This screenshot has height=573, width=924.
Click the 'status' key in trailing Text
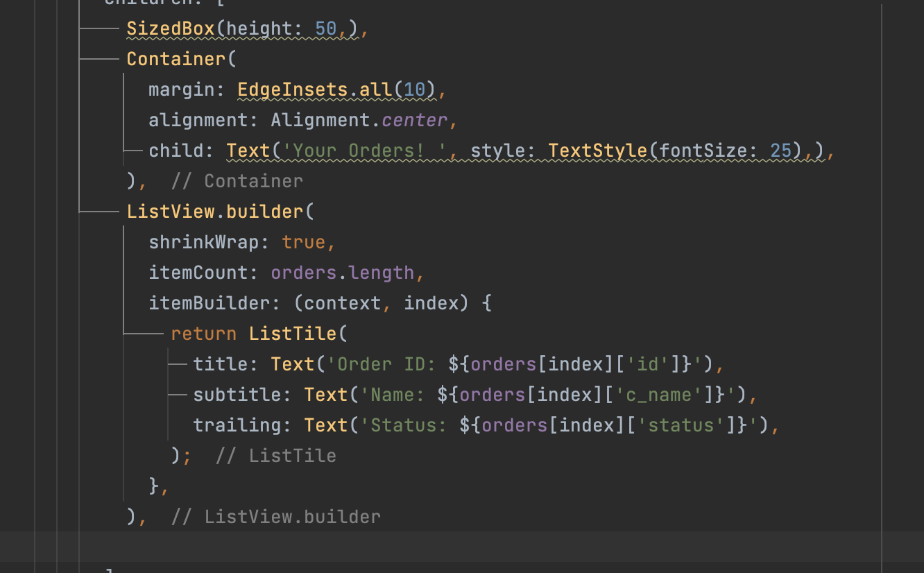click(x=683, y=425)
